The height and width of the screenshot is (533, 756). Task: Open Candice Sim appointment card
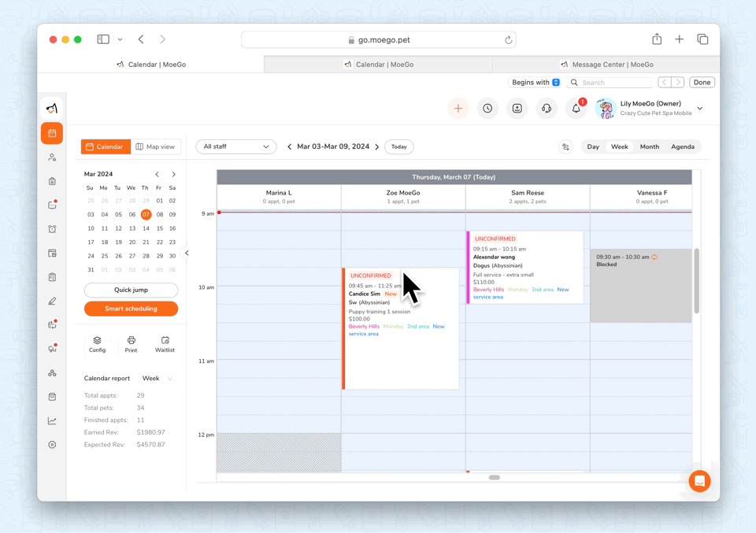point(401,328)
